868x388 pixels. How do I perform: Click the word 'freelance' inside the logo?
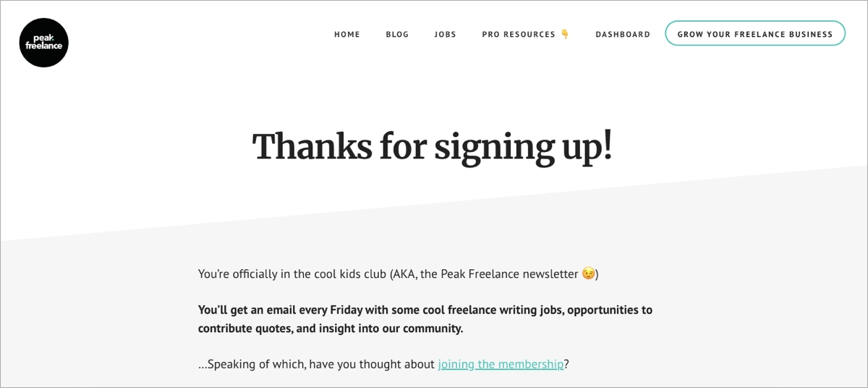tap(43, 46)
